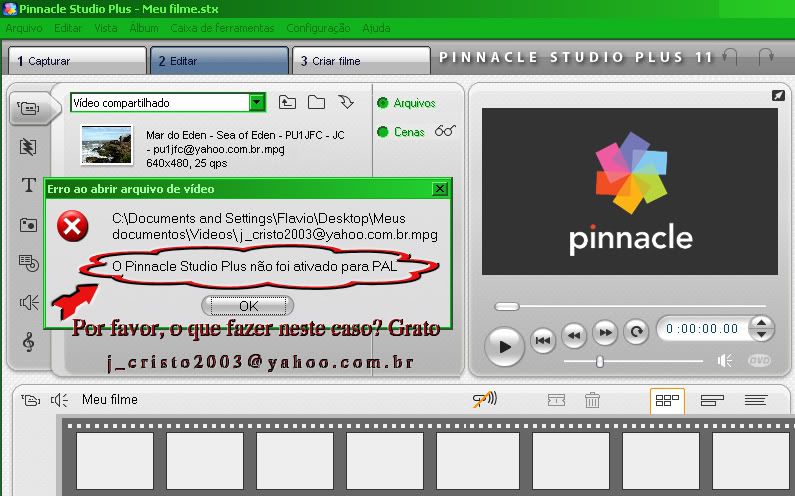Mute the player audio icon
Viewport: 795px width, 496px height.
click(x=725, y=361)
